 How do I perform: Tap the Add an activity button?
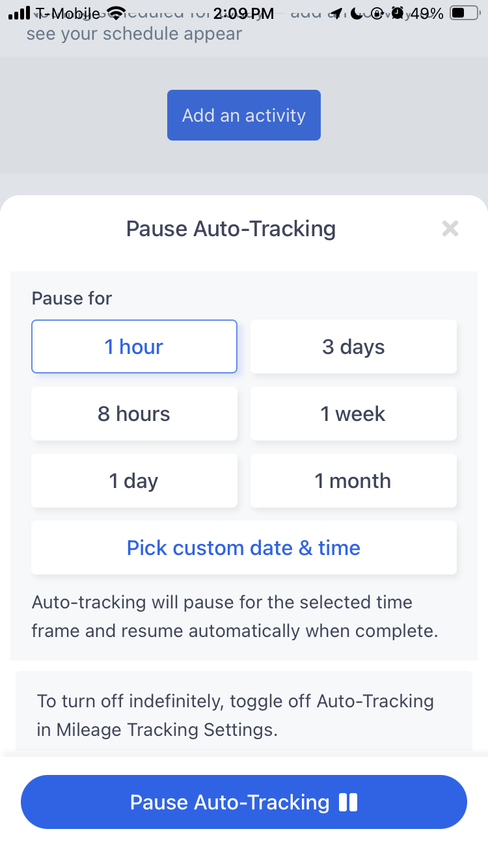pos(244,115)
